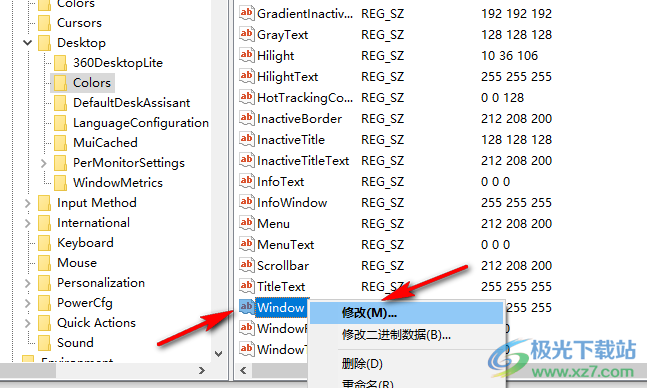Click the '0 0 128' data value

tap(502, 98)
